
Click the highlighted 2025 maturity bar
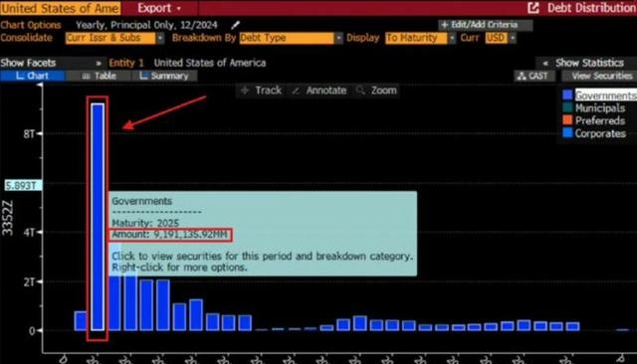coord(98,217)
